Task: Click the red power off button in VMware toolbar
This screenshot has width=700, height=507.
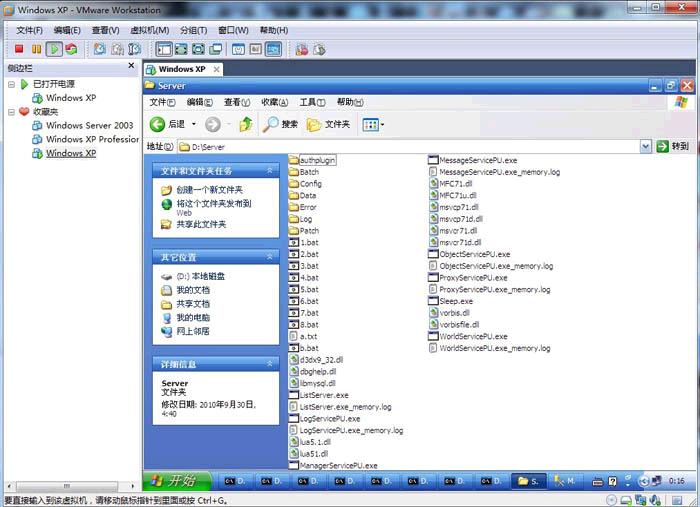Action: pyautogui.click(x=19, y=49)
